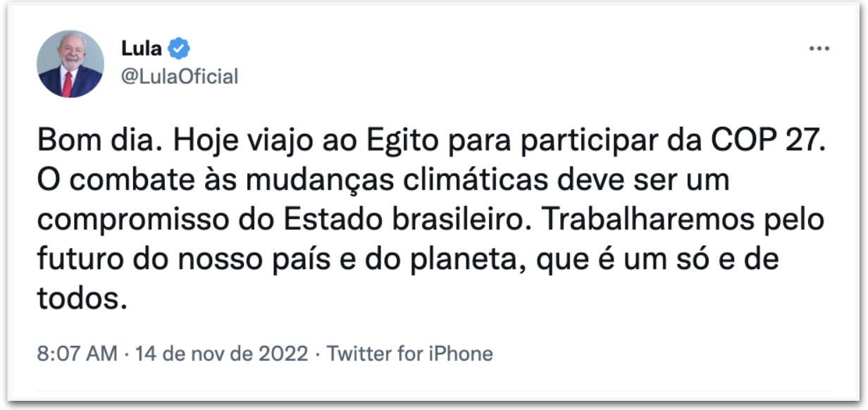Open Lula's profile picture
This screenshot has width=868, height=410.
[70, 63]
